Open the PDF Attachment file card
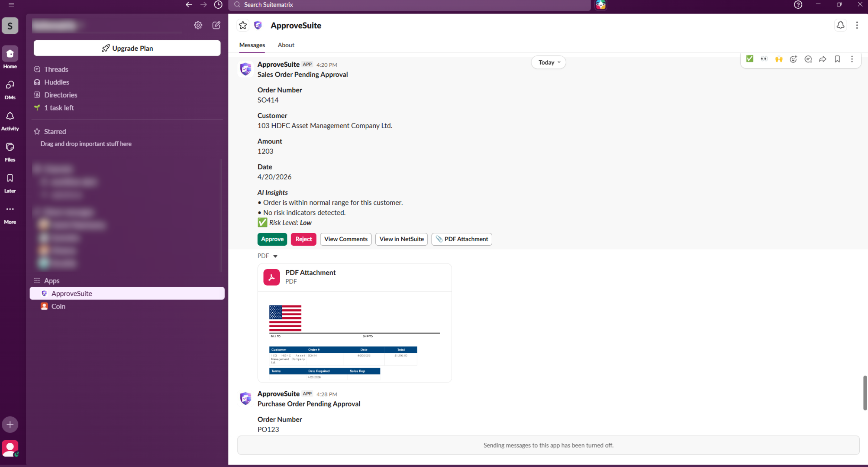868x467 pixels. click(354, 277)
